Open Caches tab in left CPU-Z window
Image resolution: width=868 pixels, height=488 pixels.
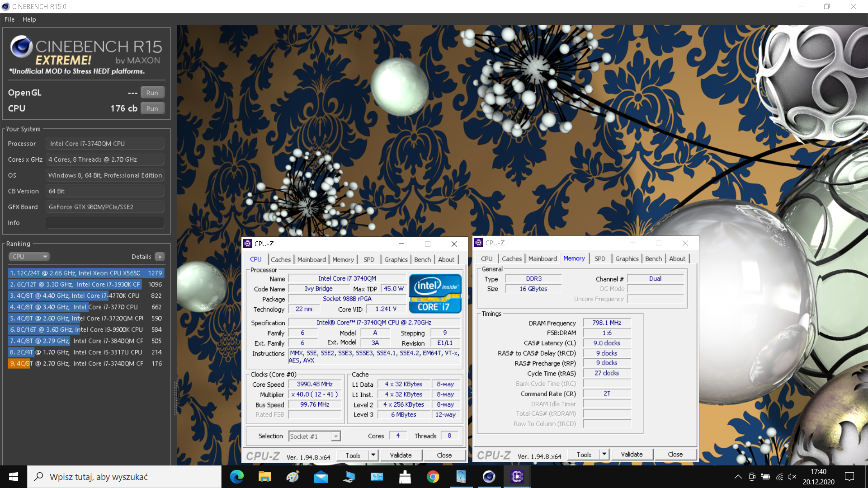tap(281, 259)
